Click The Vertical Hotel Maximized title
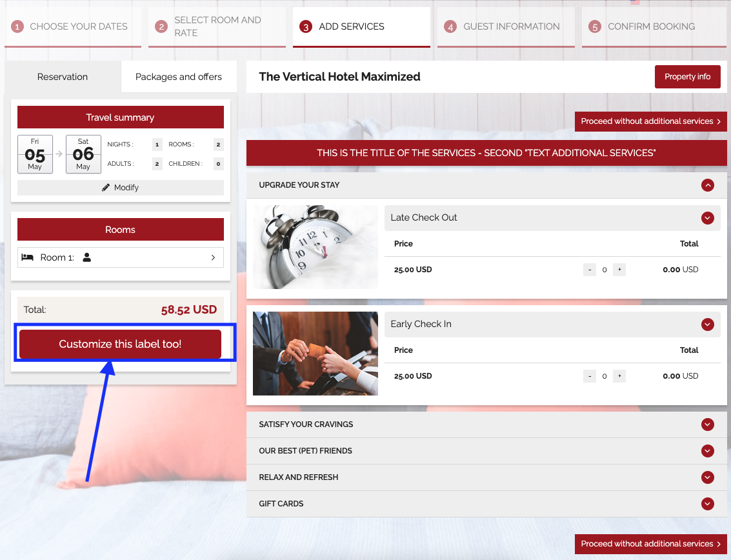Viewport: 731px width, 560px height. [x=340, y=77]
